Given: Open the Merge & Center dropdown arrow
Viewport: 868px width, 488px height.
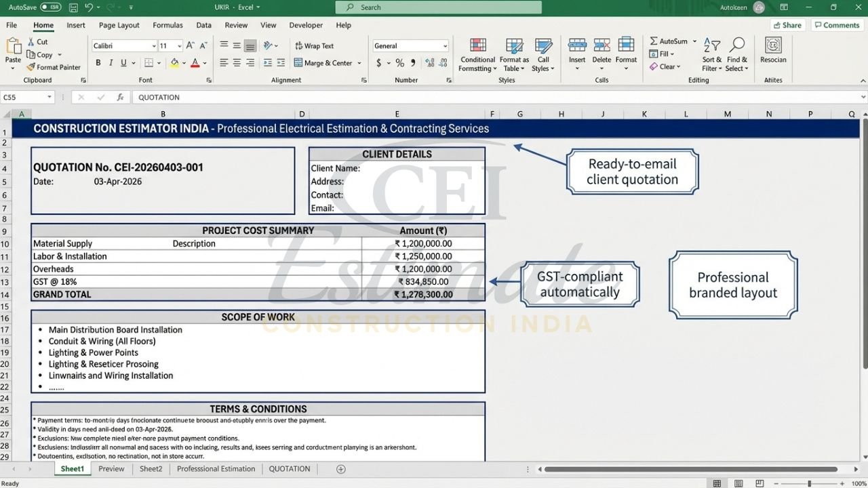Looking at the screenshot, I should point(359,63).
